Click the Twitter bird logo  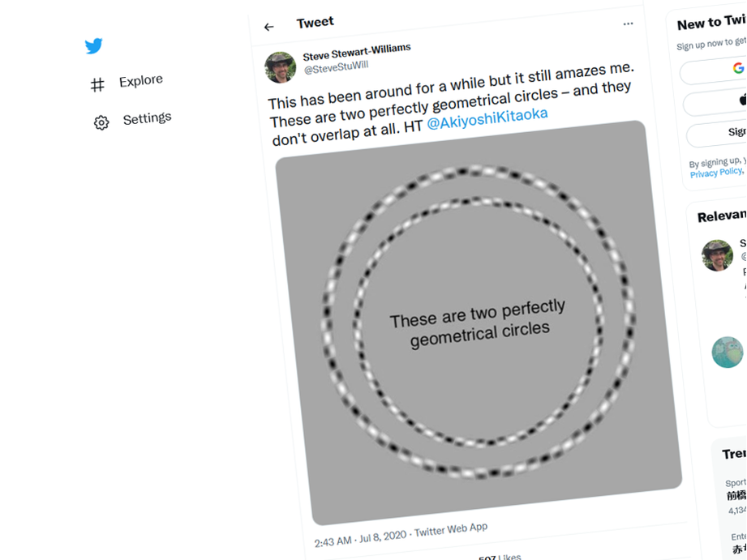point(94,46)
